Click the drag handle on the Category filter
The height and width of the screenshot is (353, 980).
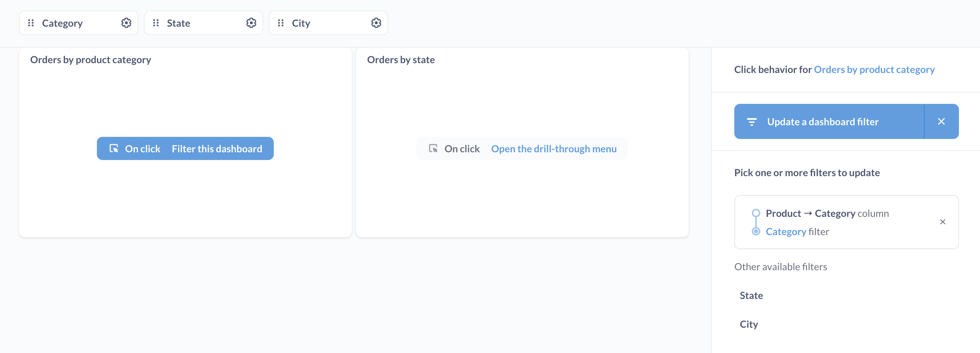[31, 23]
